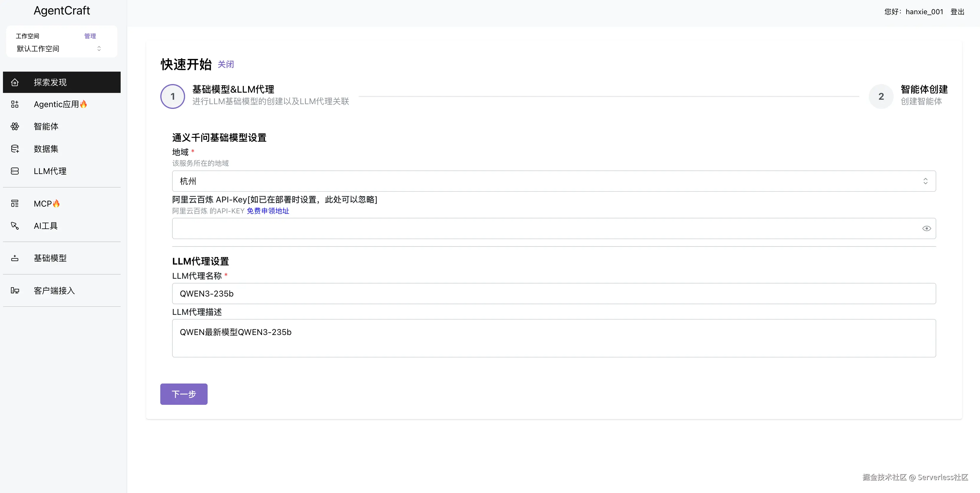This screenshot has width=980, height=493.
Task: Show API-Key with the eye icon
Action: coord(926,228)
